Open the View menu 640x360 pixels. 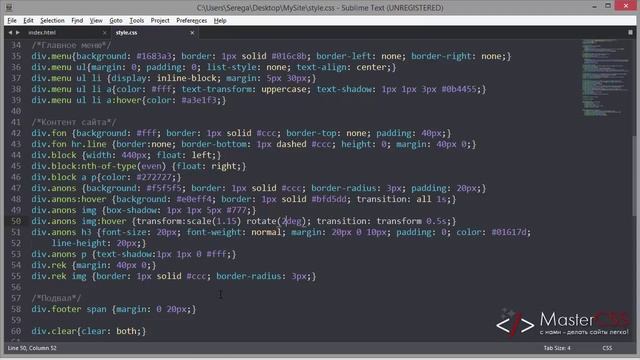96,20
